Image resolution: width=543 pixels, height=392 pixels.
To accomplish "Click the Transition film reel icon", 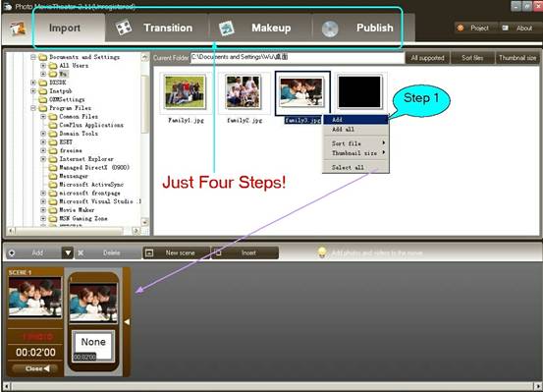I will pos(124,28).
